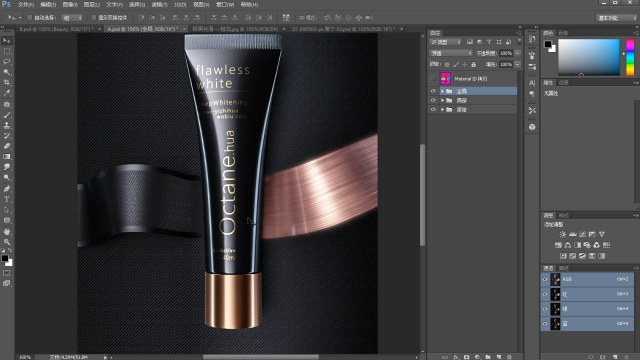Select the Gradient tool
Screen dimensions: 640x360
pyautogui.click(x=7, y=157)
